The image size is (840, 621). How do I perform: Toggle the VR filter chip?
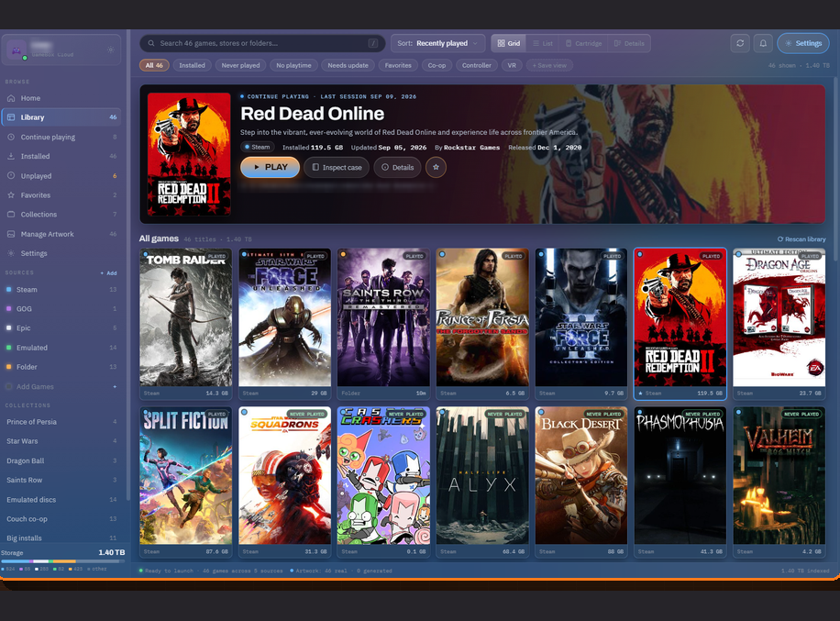point(512,65)
